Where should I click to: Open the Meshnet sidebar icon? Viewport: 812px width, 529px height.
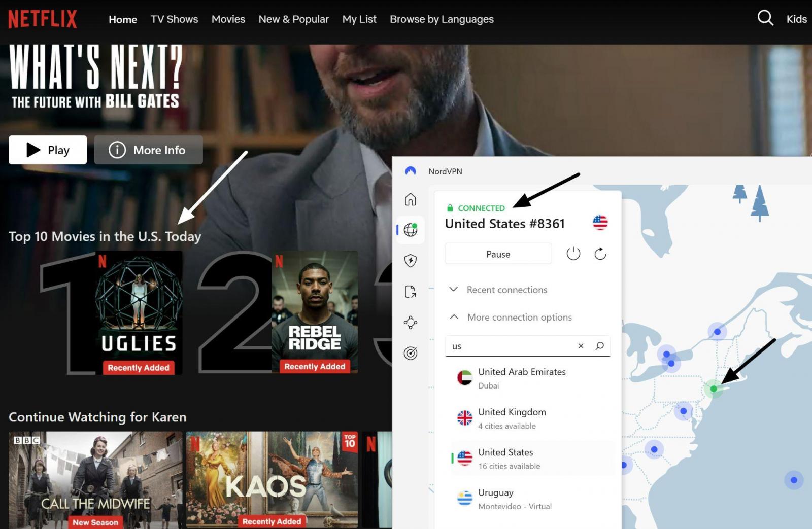pos(411,323)
